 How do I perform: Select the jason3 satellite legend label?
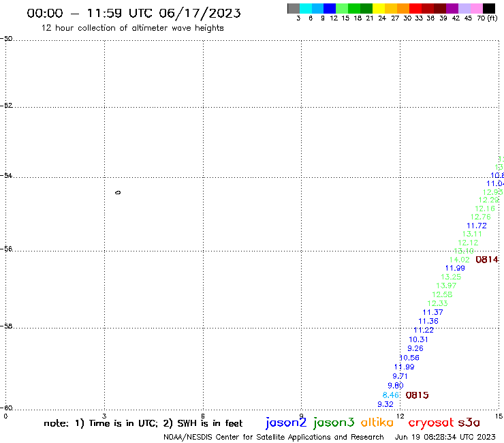[334, 423]
